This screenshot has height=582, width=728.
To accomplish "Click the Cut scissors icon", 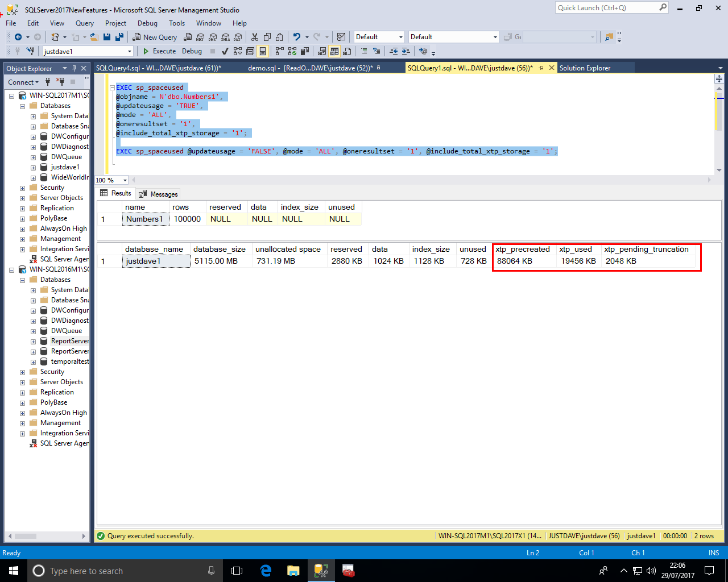I will click(x=254, y=37).
